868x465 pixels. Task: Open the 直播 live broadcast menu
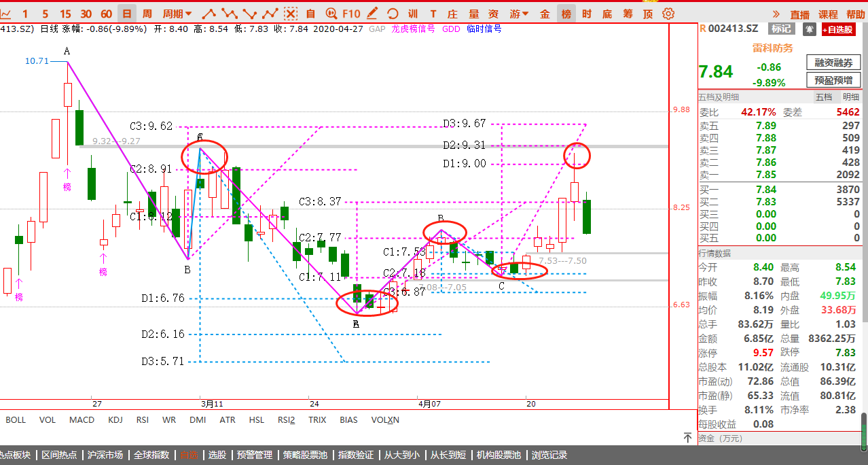[800, 14]
